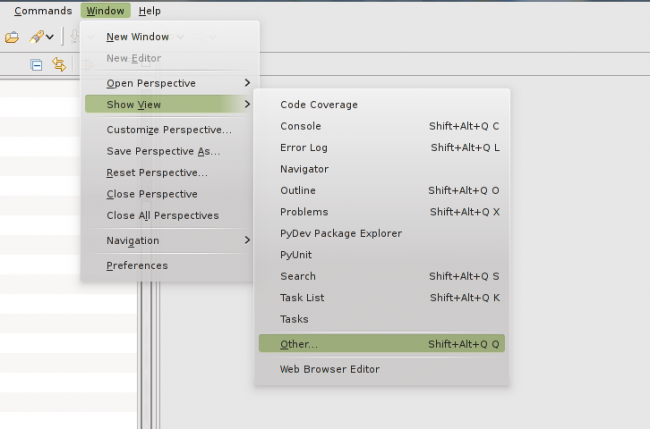Toggle the Link with Editor arrows icon
This screenshot has width=650, height=429.
pos(59,64)
